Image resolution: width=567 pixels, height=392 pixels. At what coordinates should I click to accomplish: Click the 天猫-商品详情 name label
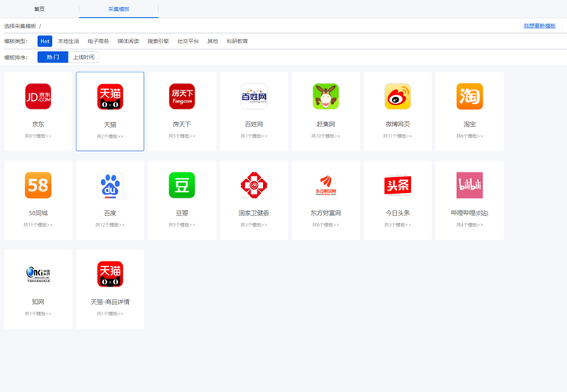click(x=110, y=302)
